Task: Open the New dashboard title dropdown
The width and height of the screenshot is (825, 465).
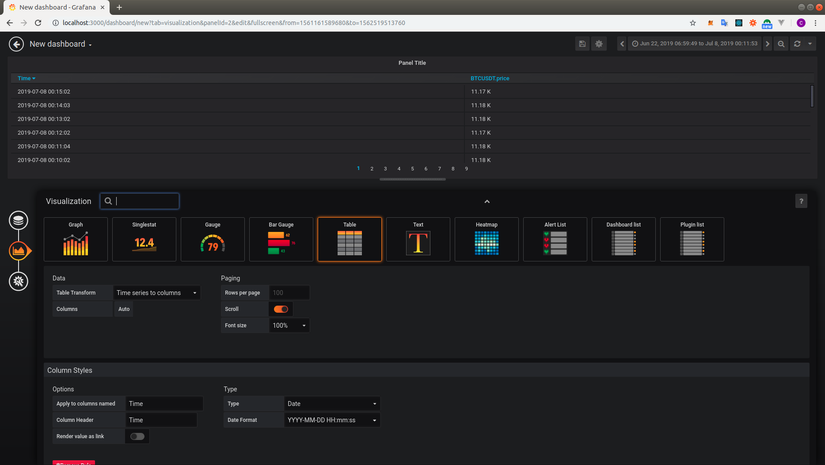Action: pyautogui.click(x=61, y=44)
